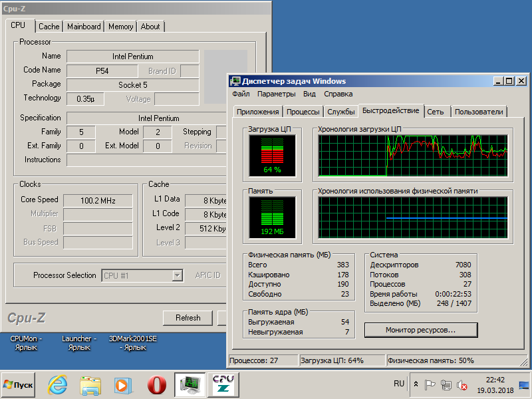Click the muted volume tray icon
Image resolution: width=532 pixels, height=399 pixels.
(x=462, y=384)
